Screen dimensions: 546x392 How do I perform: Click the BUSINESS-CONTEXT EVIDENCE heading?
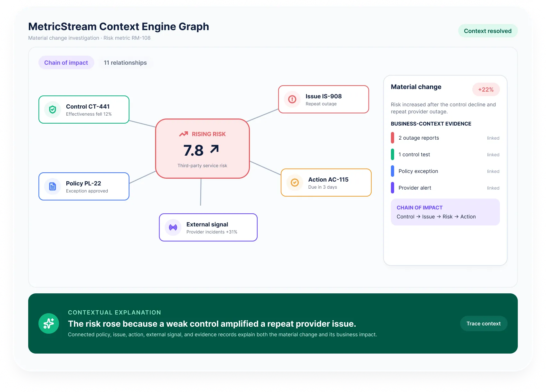(431, 124)
